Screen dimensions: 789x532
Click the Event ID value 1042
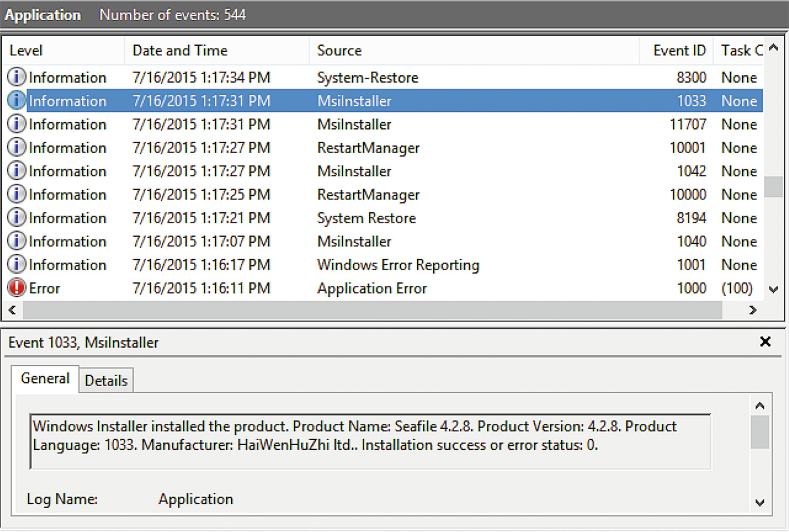(691, 171)
